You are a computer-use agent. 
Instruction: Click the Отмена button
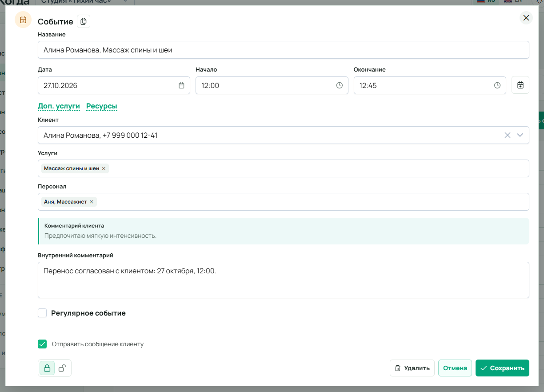tap(455, 368)
